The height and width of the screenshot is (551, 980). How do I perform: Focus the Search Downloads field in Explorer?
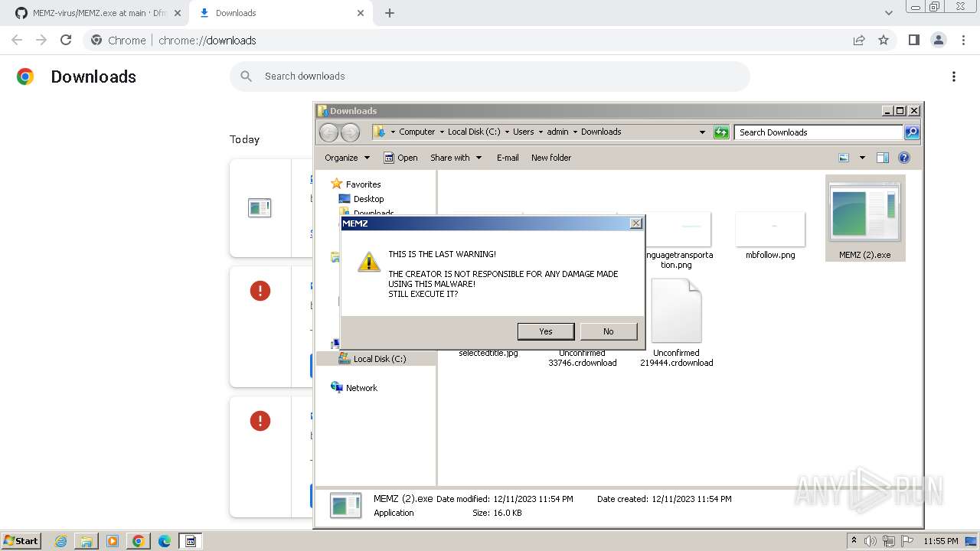coord(818,132)
